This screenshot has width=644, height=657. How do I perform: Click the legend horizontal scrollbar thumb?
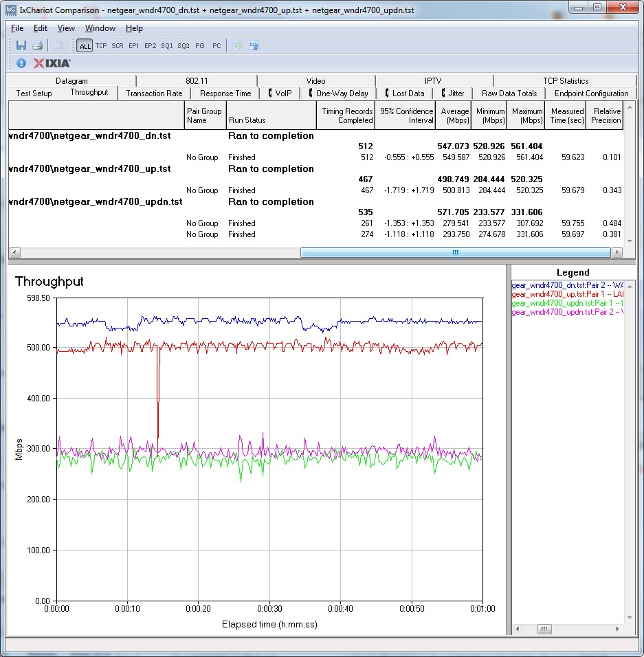click(x=544, y=629)
